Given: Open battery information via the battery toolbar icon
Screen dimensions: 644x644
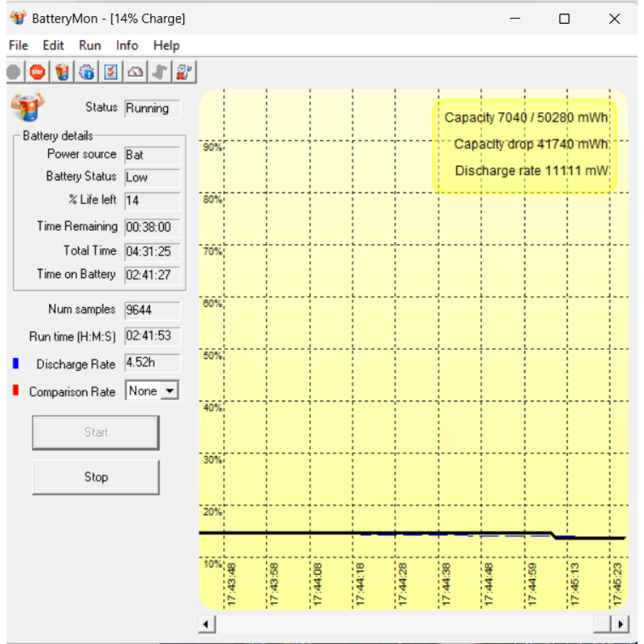Looking at the screenshot, I should coord(62,72).
